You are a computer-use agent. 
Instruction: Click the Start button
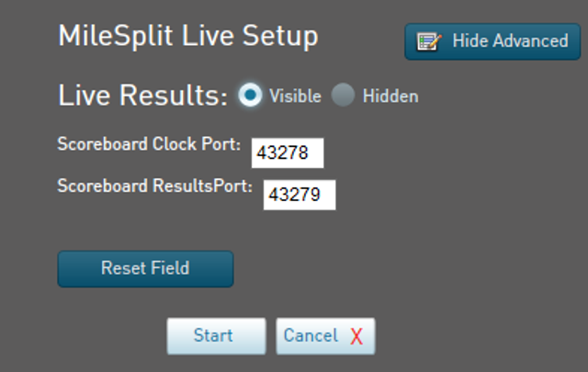(217, 336)
